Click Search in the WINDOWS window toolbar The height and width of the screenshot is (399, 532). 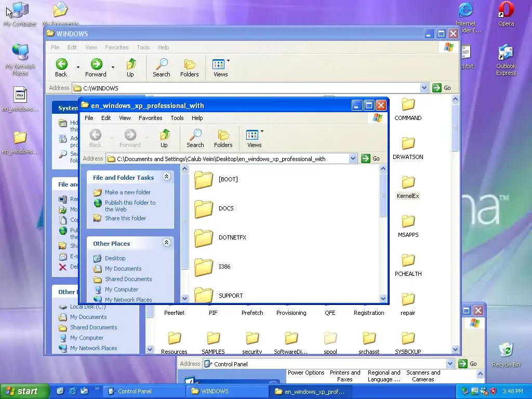162,68
